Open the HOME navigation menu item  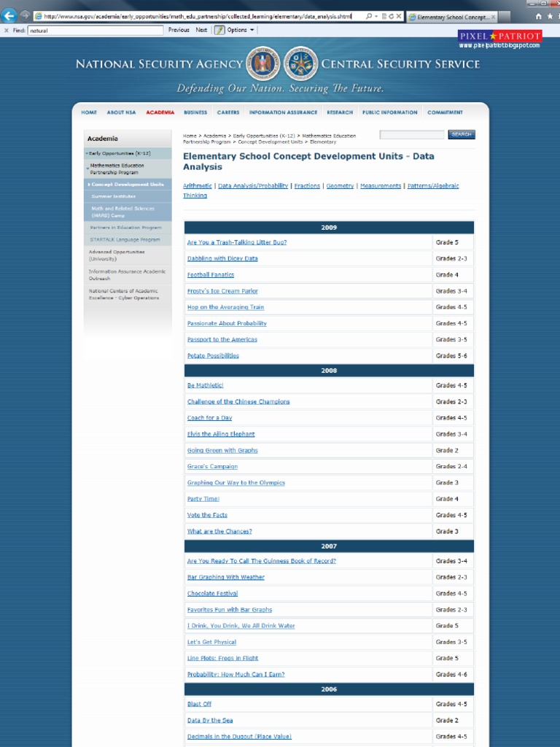click(x=89, y=112)
